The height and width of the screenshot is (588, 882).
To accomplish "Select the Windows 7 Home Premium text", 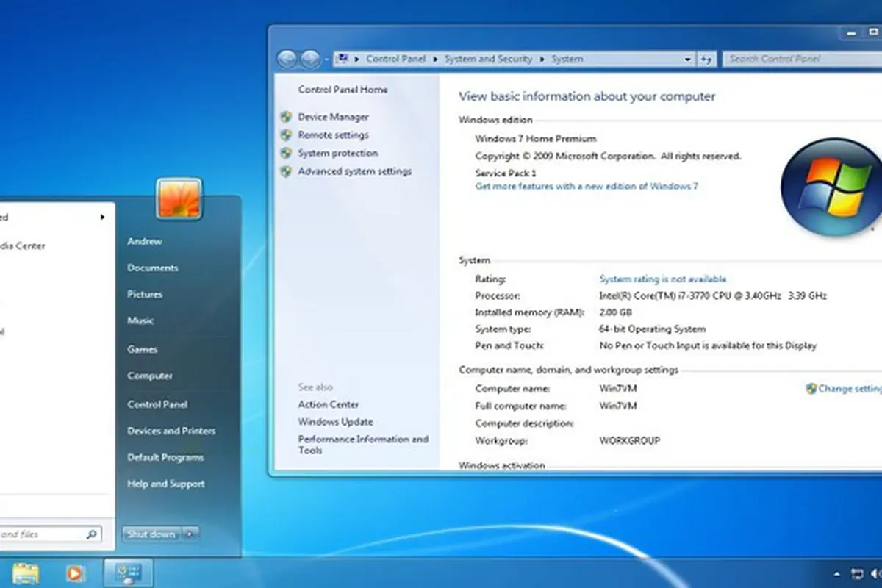I will click(x=536, y=139).
